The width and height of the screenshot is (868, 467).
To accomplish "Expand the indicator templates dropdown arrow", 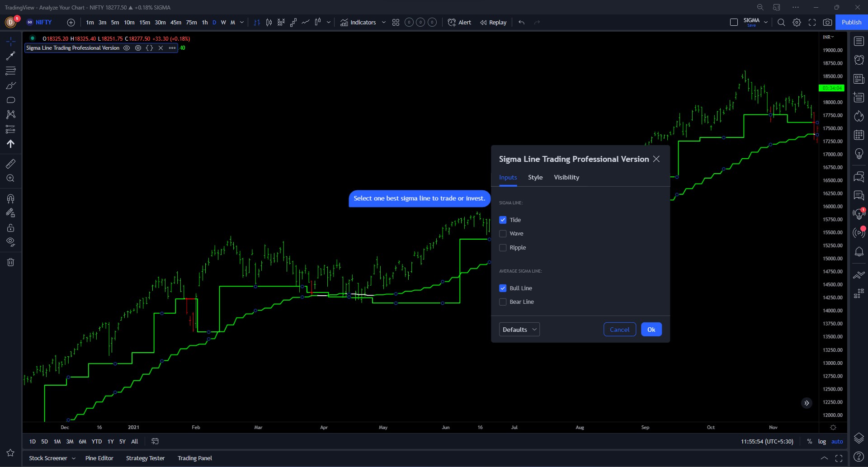I will click(384, 22).
